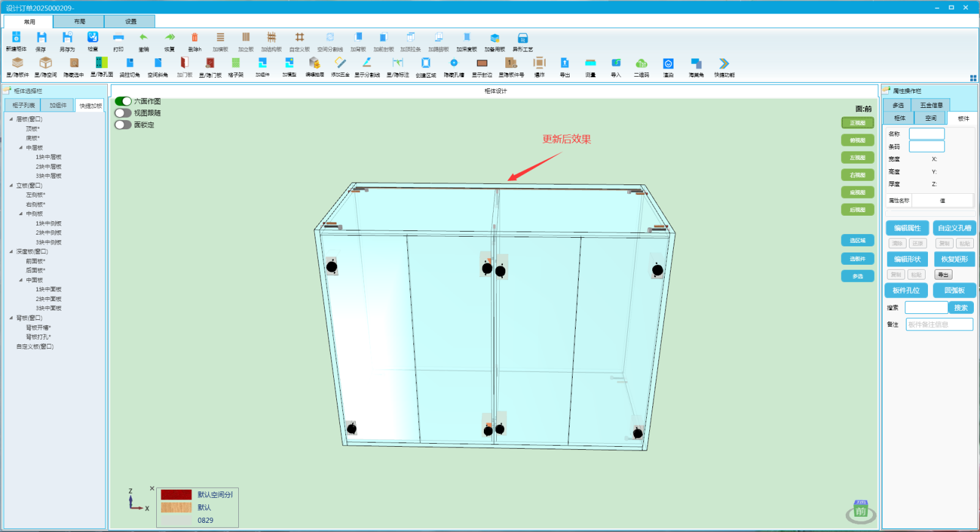Click the 编辑形状 button

pyautogui.click(x=907, y=259)
